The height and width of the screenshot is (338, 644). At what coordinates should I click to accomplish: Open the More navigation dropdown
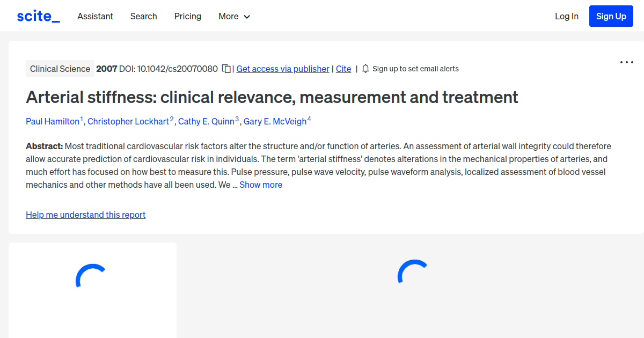pyautogui.click(x=234, y=16)
